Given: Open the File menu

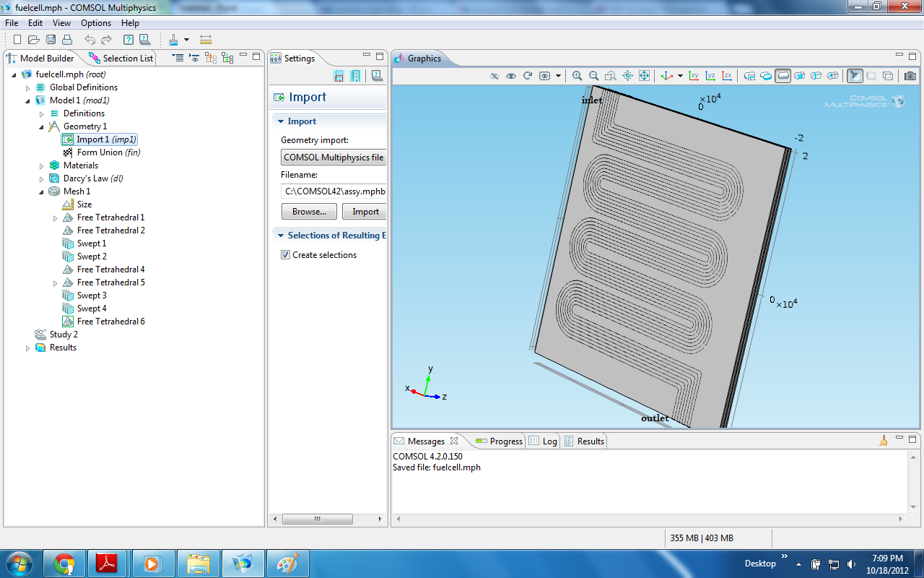Looking at the screenshot, I should click(12, 23).
